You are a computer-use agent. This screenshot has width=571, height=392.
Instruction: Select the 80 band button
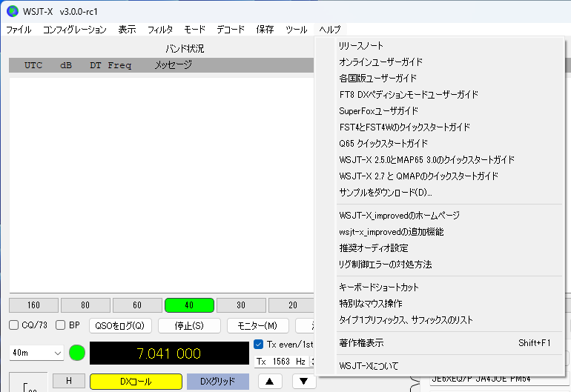click(x=85, y=305)
